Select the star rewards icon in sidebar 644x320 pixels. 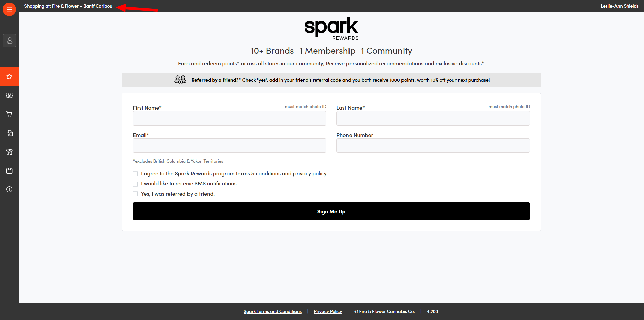(9, 77)
